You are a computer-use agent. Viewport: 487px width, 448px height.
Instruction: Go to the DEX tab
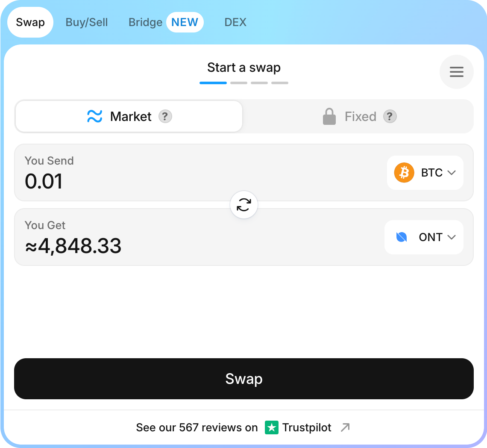pos(235,22)
